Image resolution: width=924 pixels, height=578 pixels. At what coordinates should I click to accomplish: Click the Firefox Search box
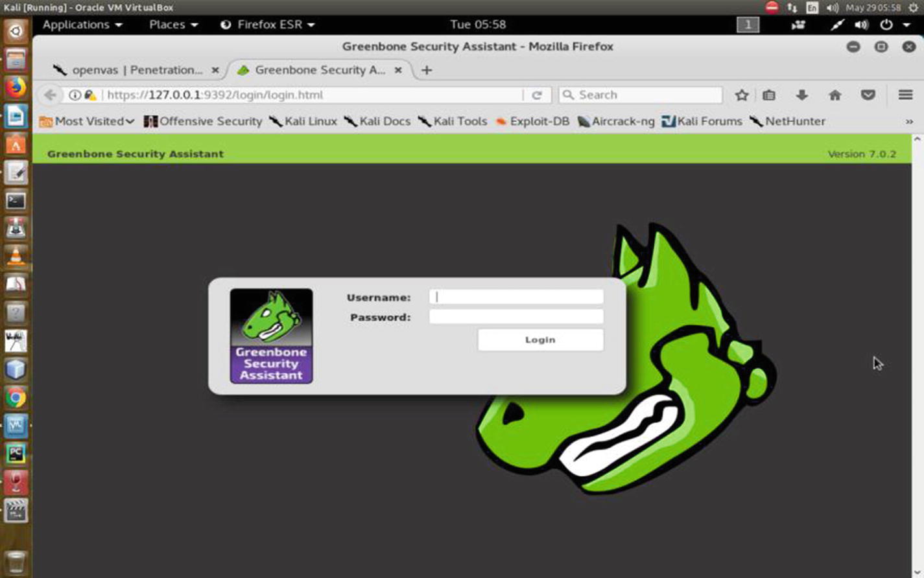641,95
